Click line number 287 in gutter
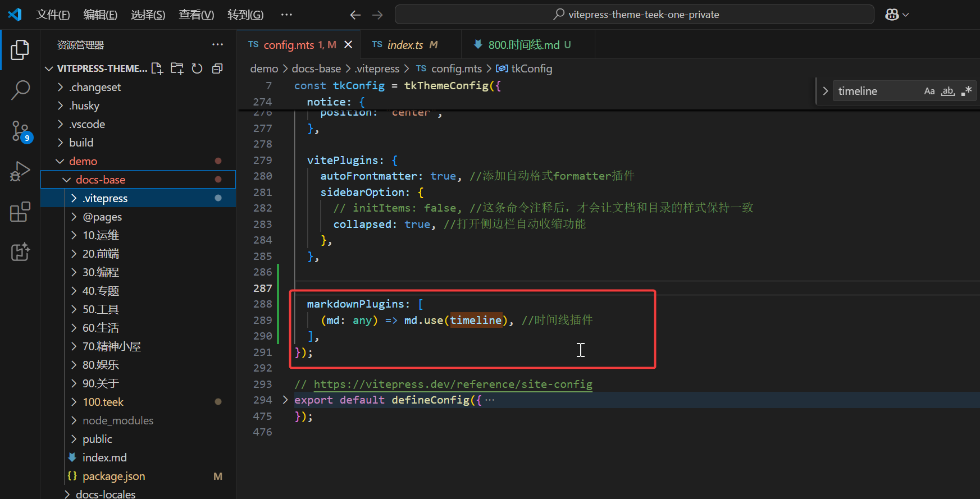 point(262,288)
